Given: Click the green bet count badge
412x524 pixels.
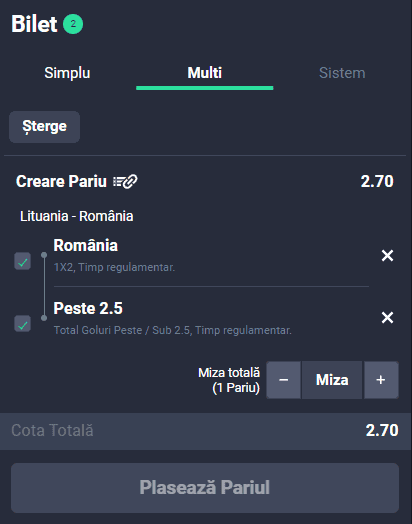Looking at the screenshot, I should click(73, 24).
